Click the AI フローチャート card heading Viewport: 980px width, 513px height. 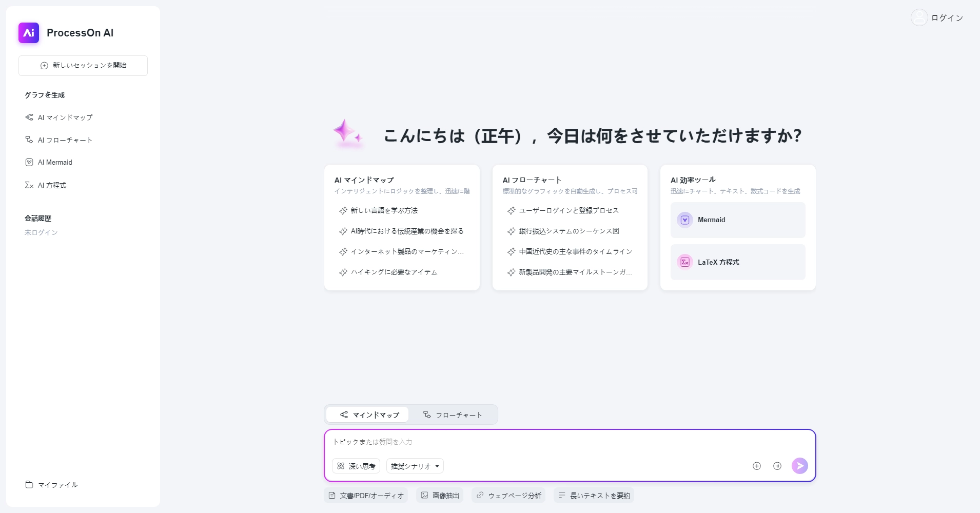[532, 180]
